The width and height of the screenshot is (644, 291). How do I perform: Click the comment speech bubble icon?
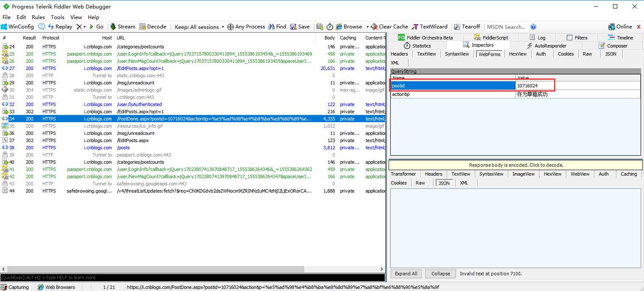[42, 27]
